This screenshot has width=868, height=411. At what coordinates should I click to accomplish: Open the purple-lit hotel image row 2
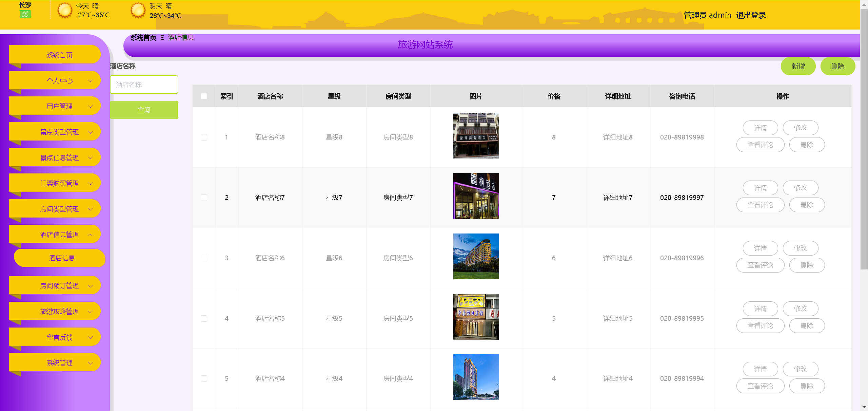pyautogui.click(x=476, y=196)
